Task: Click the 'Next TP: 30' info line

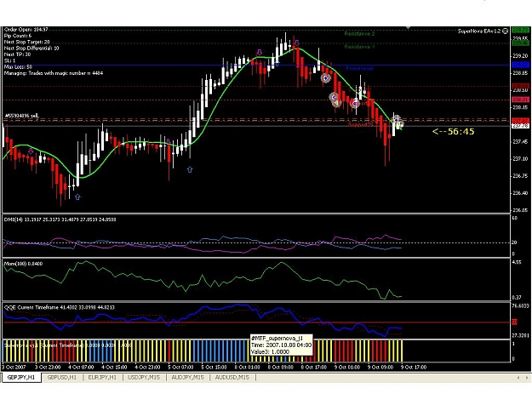Action: (x=17, y=54)
